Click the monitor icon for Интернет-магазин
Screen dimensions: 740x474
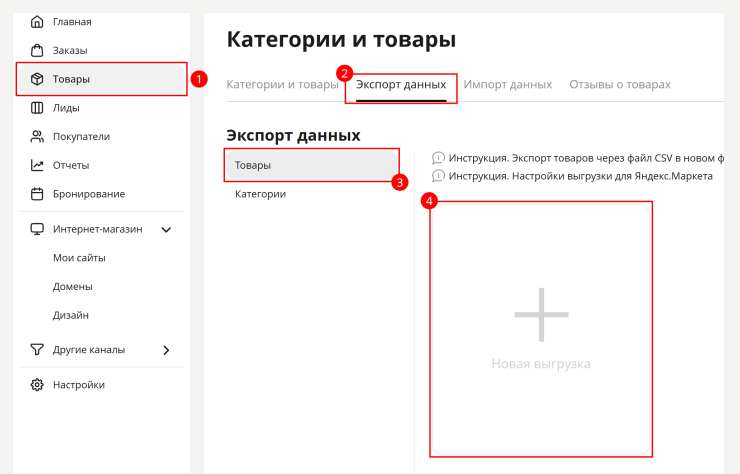[37, 229]
